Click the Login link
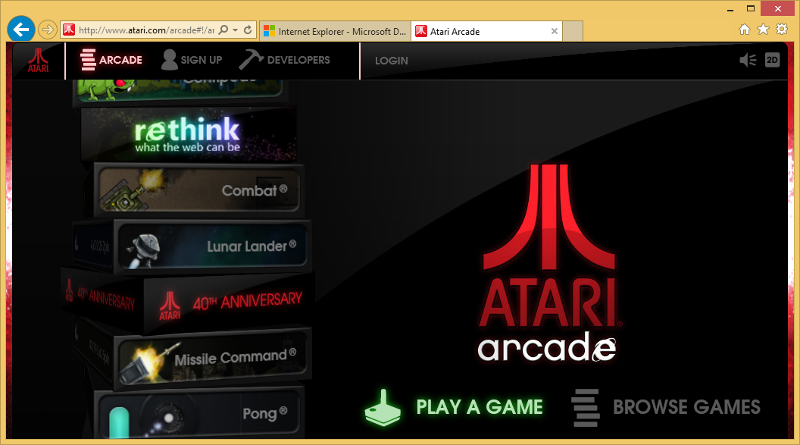Image resolution: width=800 pixels, height=445 pixels. coord(391,61)
